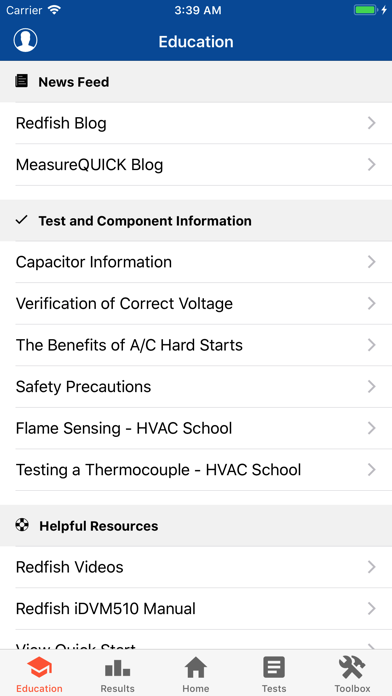Click the News Feed newspaper icon
This screenshot has width=392, height=696.
[x=21, y=81]
